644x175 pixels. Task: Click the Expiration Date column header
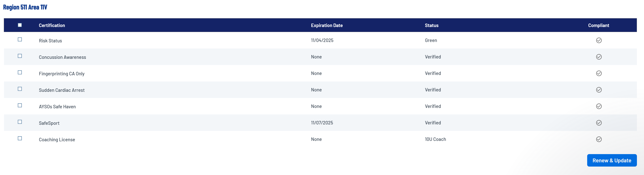pos(327,25)
